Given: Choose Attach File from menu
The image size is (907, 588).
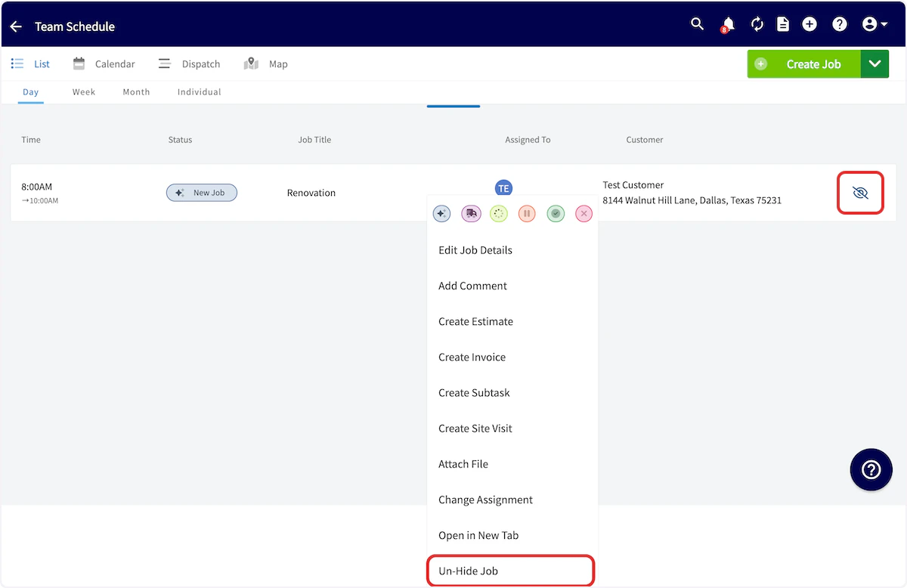Looking at the screenshot, I should 512,464.
